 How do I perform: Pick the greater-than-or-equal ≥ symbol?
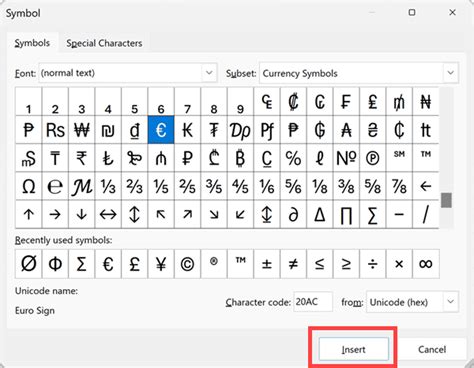coord(346,264)
